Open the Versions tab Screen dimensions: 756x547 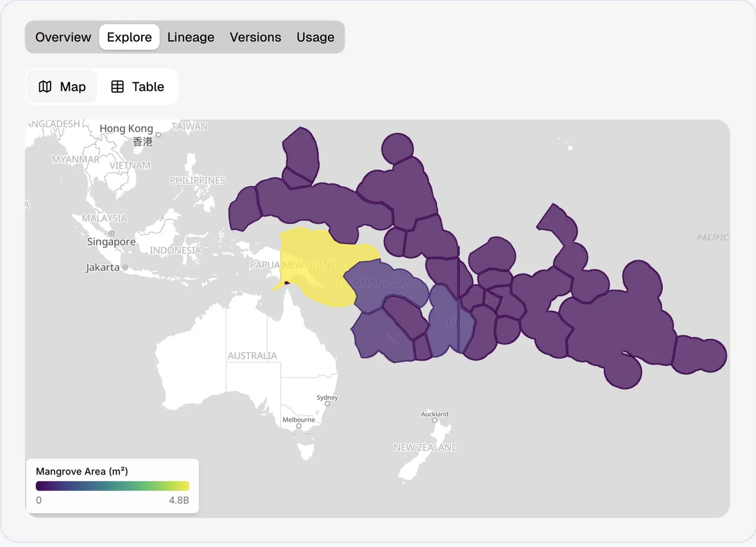pyautogui.click(x=255, y=37)
